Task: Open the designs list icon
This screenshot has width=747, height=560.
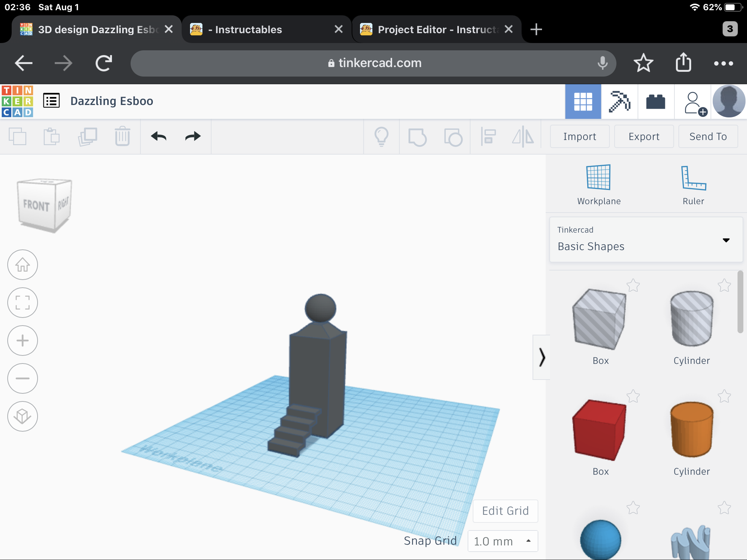Action: (51, 101)
